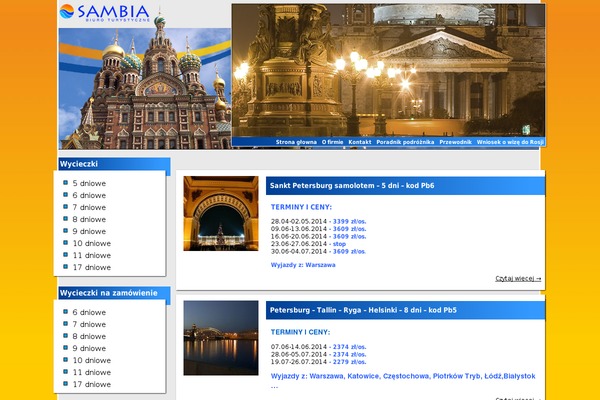This screenshot has height=400, width=600.
Task: Click the 30.06-04.07.2014 price line
Action: coord(318,251)
